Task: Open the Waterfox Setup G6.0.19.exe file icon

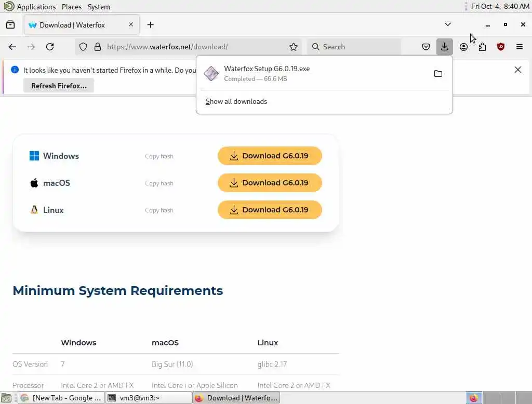Action: click(211, 74)
